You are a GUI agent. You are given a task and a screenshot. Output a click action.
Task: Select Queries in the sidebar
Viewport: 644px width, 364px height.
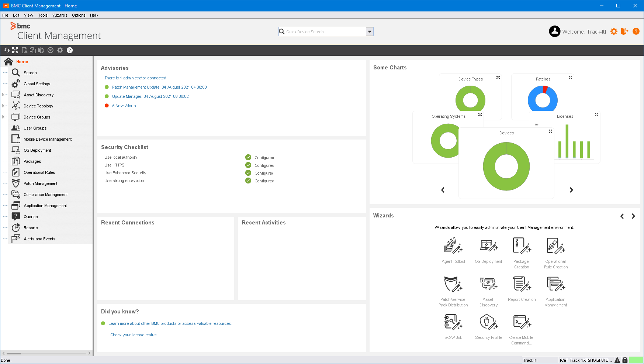pos(31,217)
